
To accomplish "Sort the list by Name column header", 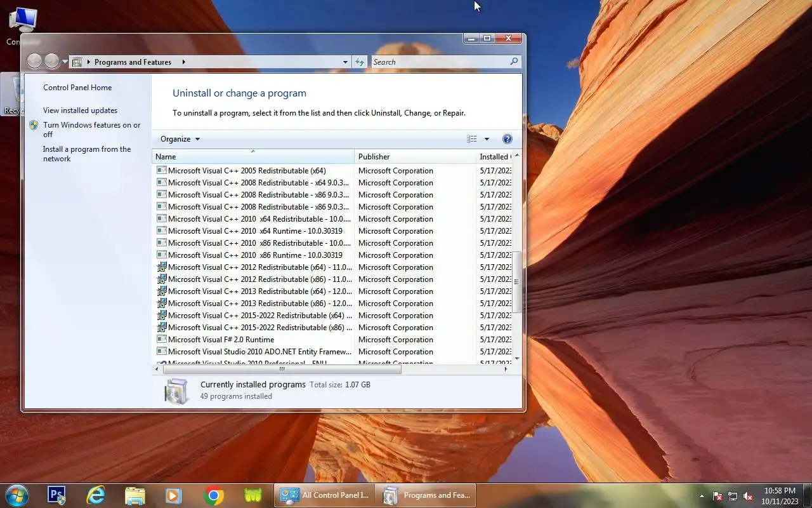I will click(x=252, y=156).
